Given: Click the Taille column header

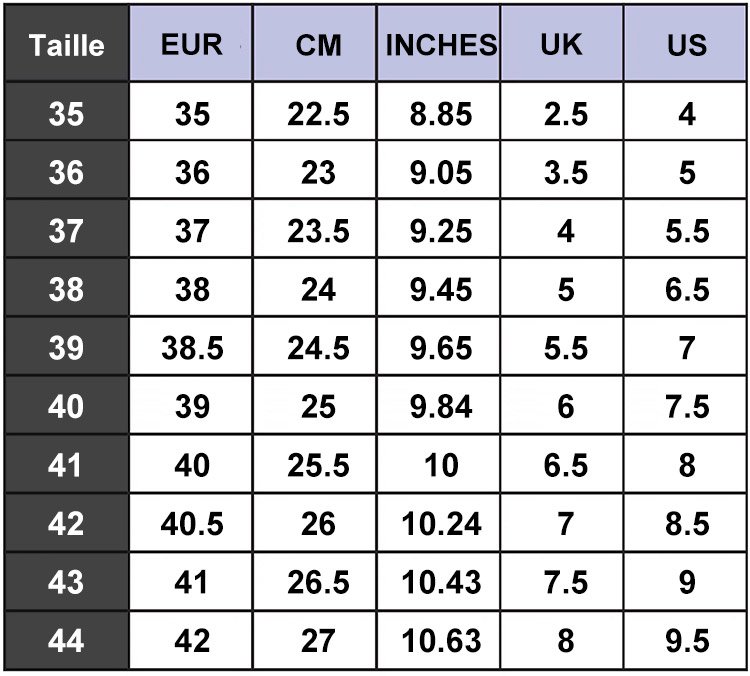Looking at the screenshot, I should pyautogui.click(x=66, y=45).
